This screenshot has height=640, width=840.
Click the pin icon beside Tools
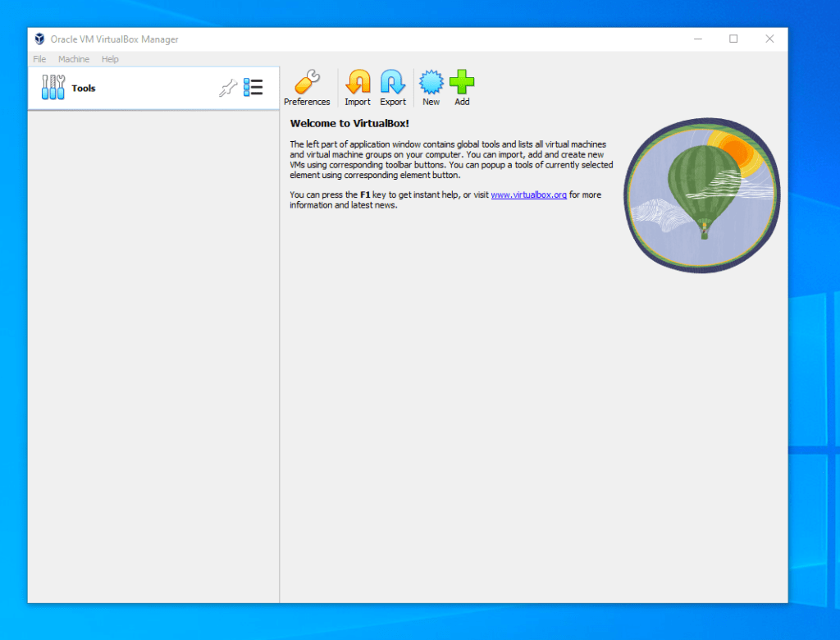point(227,89)
